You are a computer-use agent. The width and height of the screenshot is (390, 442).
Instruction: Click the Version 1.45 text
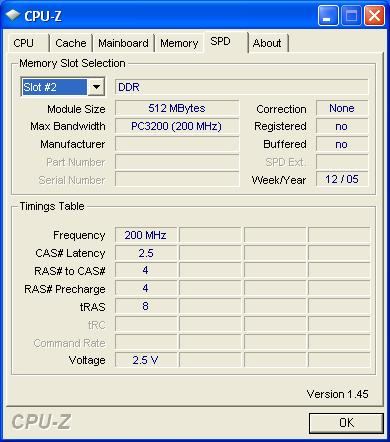[x=337, y=394]
